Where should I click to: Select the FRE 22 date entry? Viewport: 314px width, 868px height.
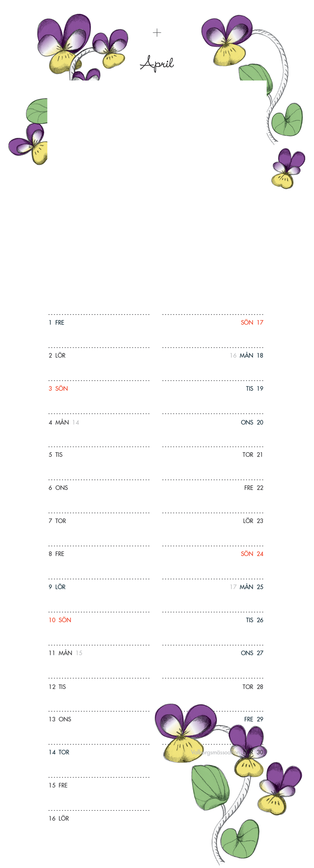pyautogui.click(x=254, y=488)
